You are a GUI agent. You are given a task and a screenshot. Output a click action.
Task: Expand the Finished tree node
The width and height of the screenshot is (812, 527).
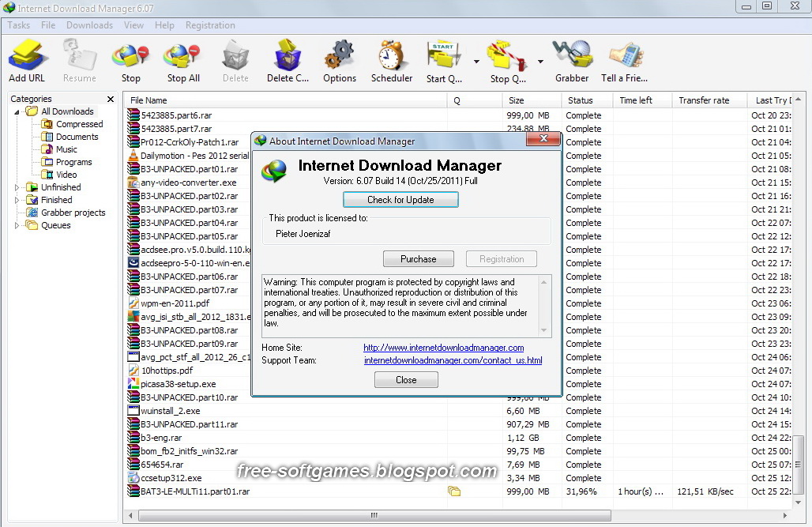[17, 200]
